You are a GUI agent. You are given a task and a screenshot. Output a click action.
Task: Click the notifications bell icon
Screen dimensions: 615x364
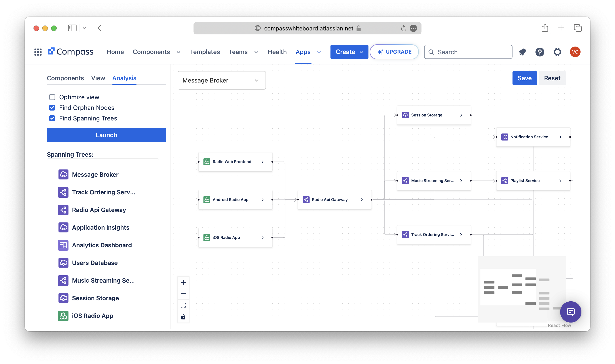(522, 52)
